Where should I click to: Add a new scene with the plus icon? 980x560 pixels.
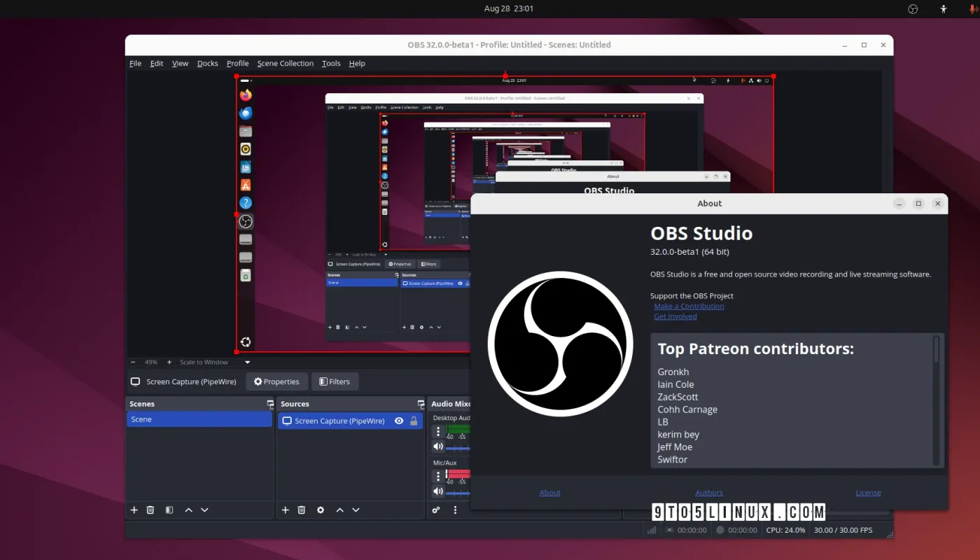pos(134,510)
